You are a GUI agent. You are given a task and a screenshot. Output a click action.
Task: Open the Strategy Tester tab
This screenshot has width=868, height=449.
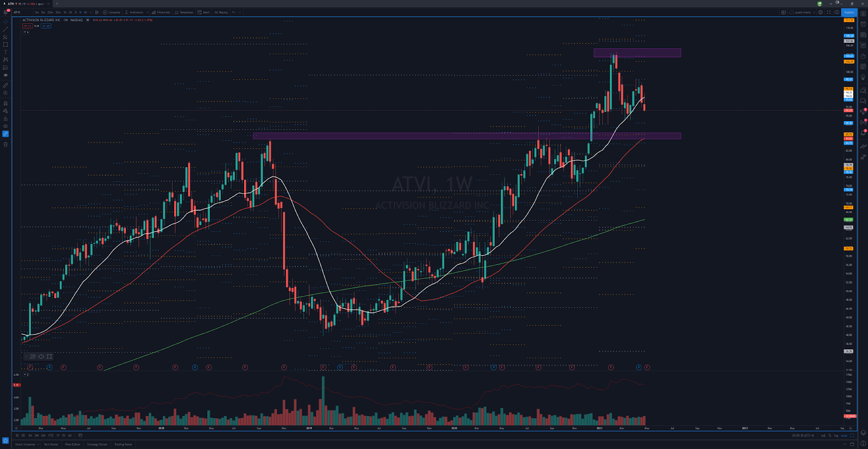tap(97, 444)
